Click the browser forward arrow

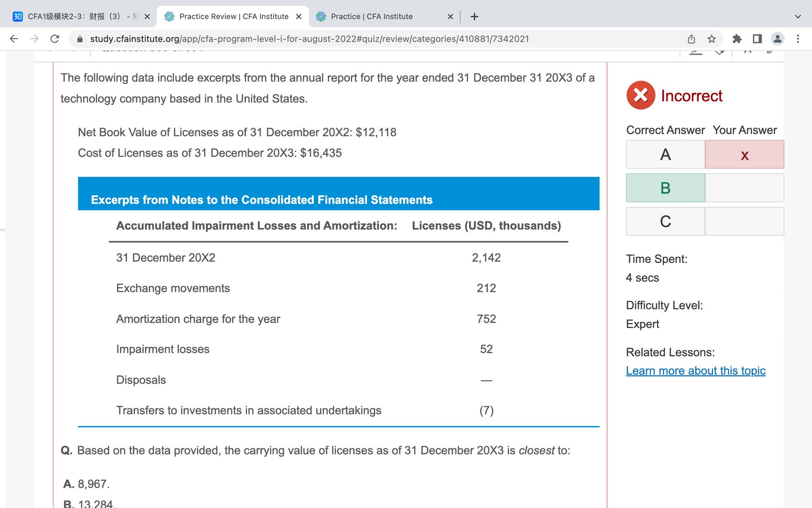(35, 39)
